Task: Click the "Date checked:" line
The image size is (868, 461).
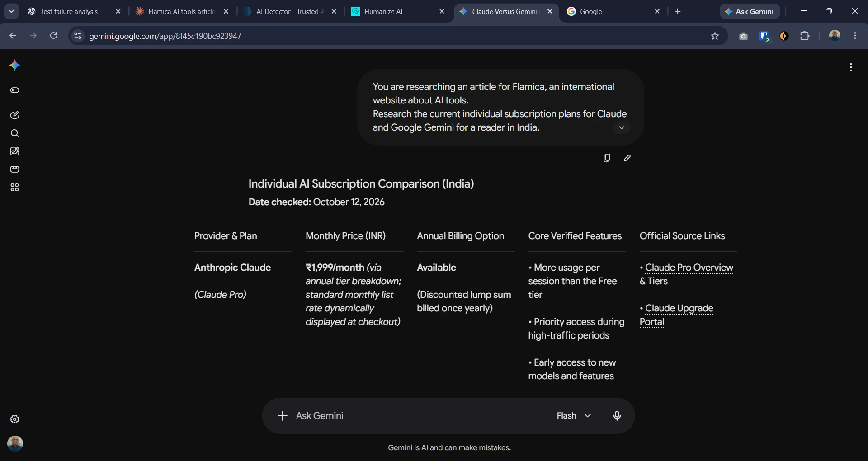Action: tap(316, 202)
